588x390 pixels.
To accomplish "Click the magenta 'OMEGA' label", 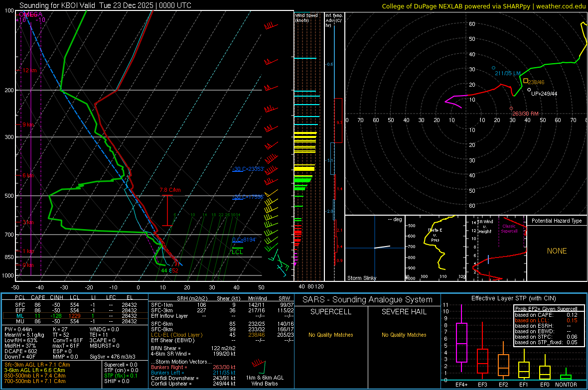I will [31, 14].
